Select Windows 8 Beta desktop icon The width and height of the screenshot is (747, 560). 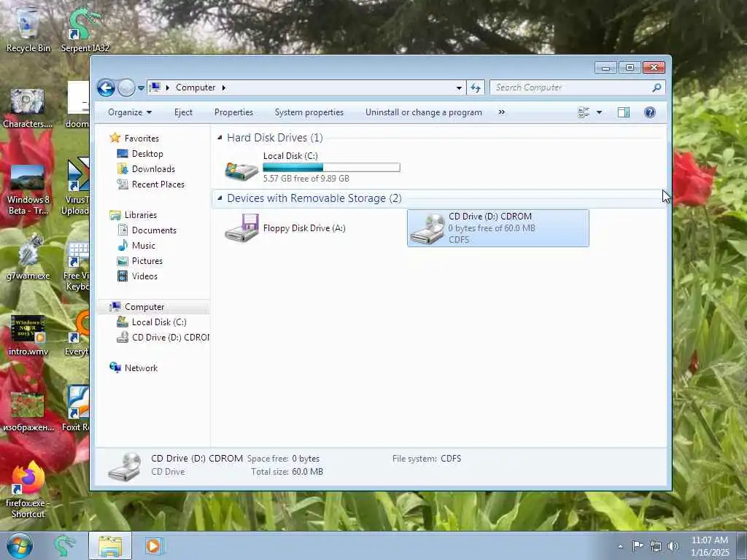click(x=28, y=190)
